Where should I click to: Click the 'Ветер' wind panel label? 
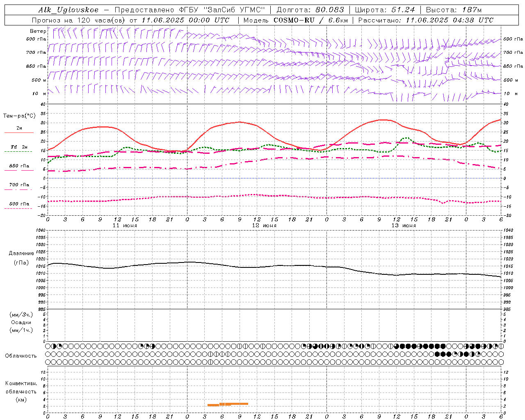38,31
